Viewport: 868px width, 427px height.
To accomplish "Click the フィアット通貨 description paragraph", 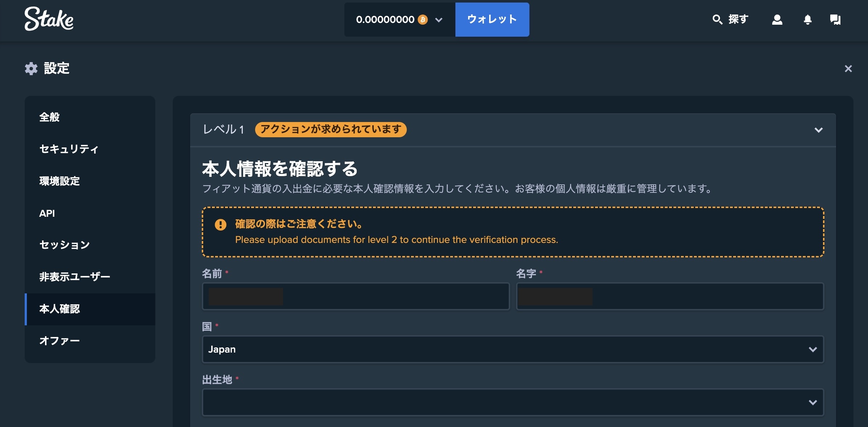I will [457, 189].
